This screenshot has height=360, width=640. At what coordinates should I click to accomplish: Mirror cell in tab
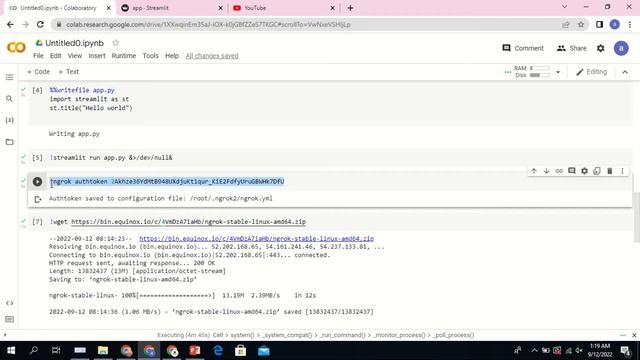click(597, 171)
